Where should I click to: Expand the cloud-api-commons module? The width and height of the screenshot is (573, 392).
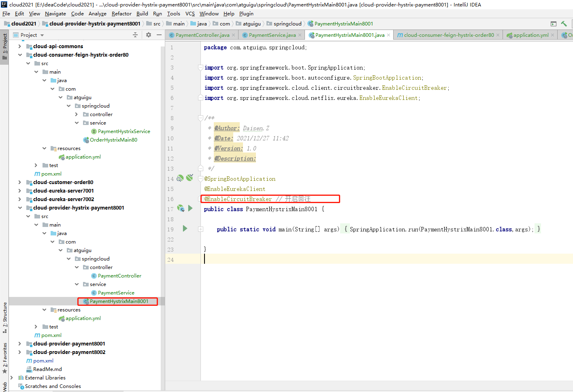[19, 47]
